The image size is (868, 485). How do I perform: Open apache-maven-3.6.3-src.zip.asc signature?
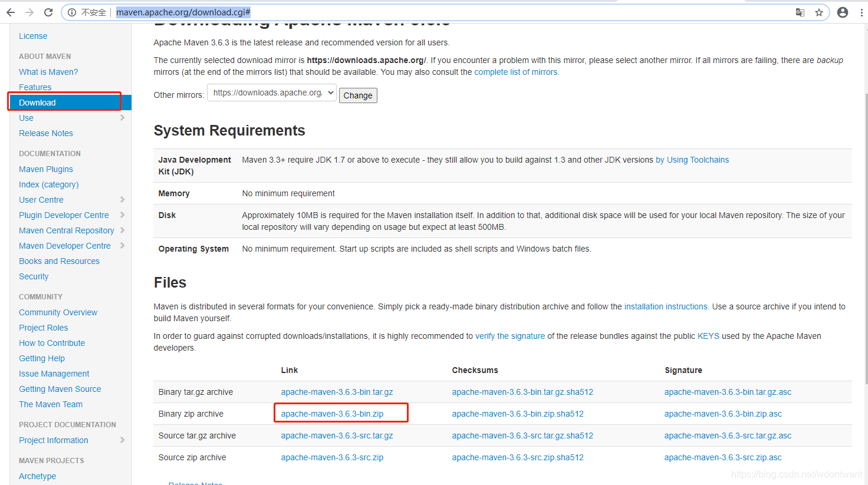(723, 457)
